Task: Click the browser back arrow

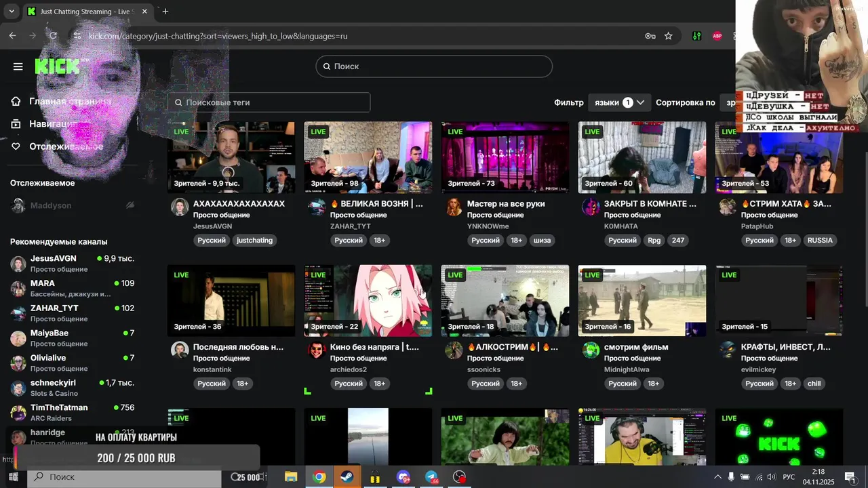Action: 12,36
